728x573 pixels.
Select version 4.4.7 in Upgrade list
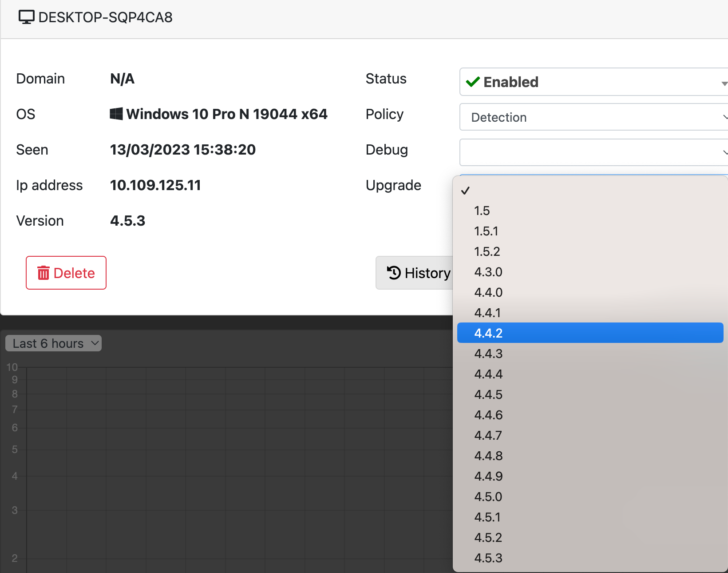pyautogui.click(x=590, y=435)
